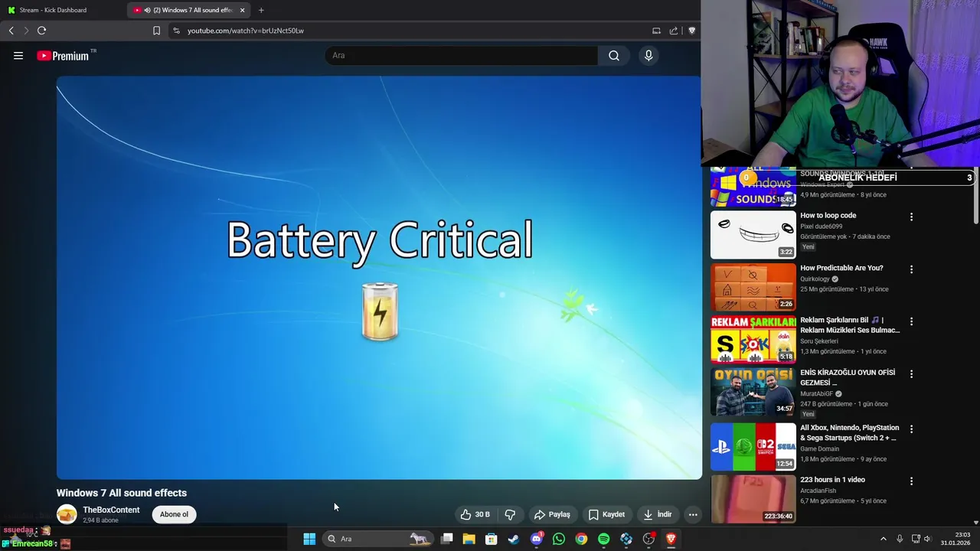
Task: Open Microsoft Store from taskbar
Action: pyautogui.click(x=492, y=539)
